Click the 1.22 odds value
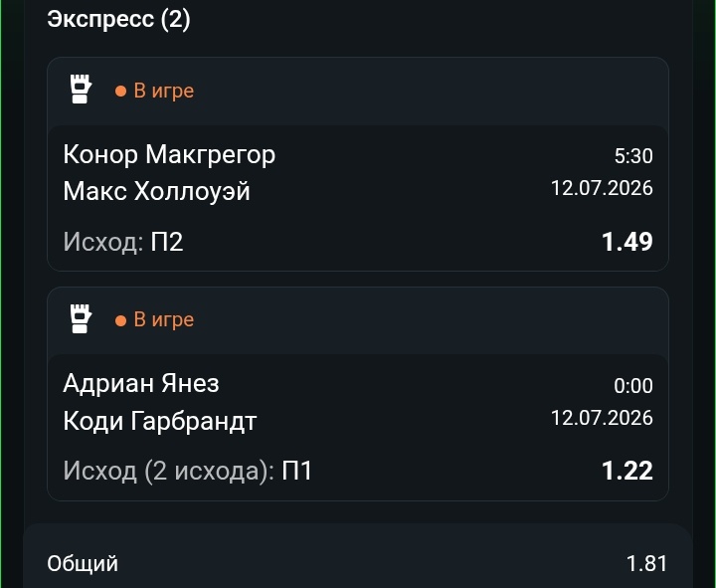Screen dimensions: 716x588 [x=626, y=471]
